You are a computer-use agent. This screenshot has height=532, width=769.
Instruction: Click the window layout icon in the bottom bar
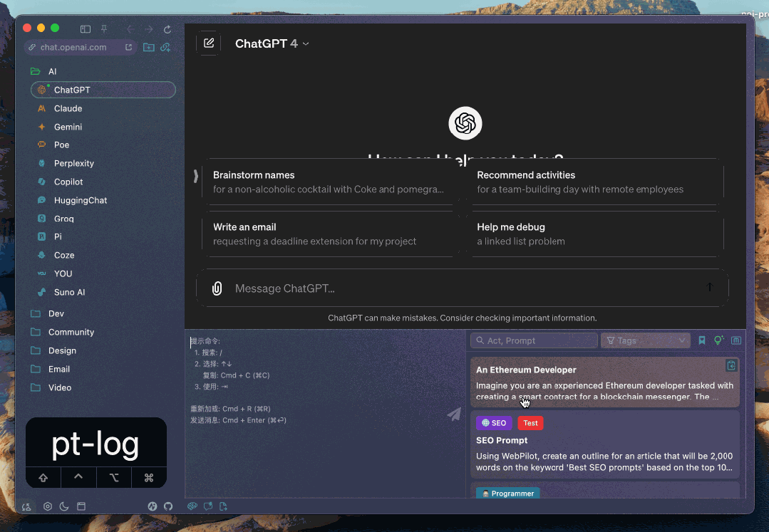click(81, 506)
